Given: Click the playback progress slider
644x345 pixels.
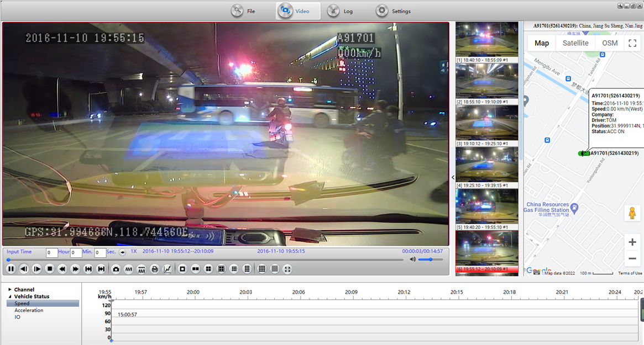Looking at the screenshot, I should 205,259.
